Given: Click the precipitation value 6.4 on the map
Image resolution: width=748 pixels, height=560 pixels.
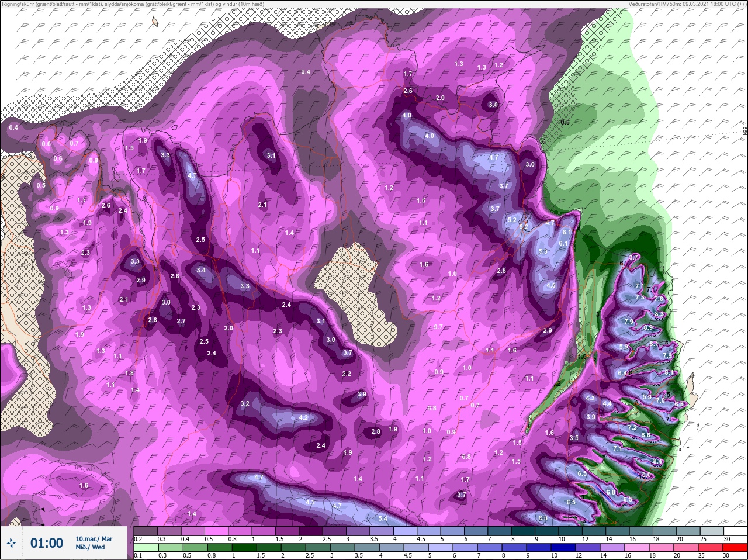Looking at the screenshot, I should coord(622,373).
